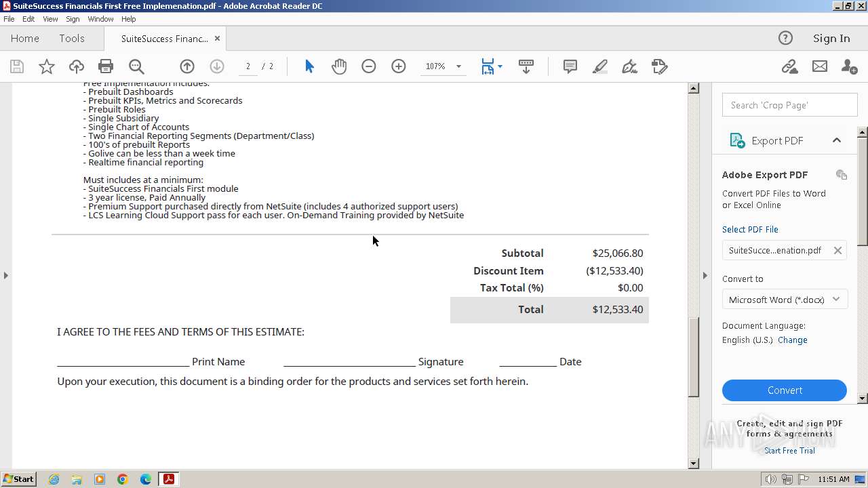Open the View menu
Viewport: 868px width, 488px height.
click(x=51, y=19)
